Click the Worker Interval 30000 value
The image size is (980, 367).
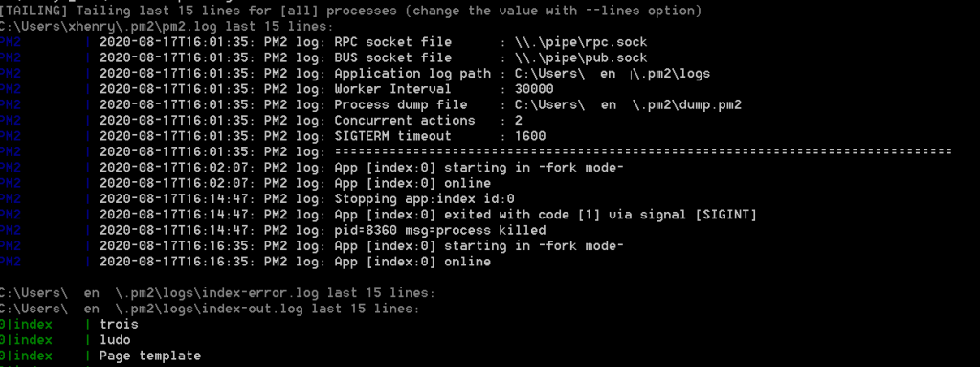[x=534, y=89]
